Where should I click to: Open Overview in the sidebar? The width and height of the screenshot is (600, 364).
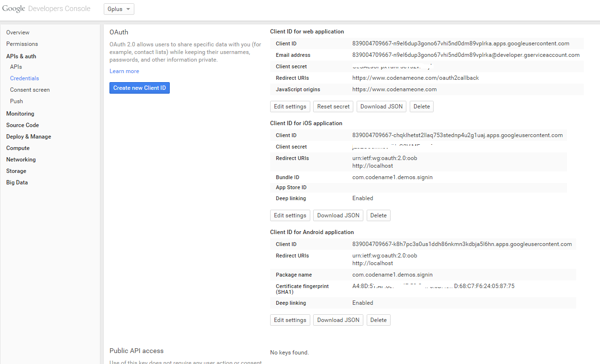click(18, 32)
